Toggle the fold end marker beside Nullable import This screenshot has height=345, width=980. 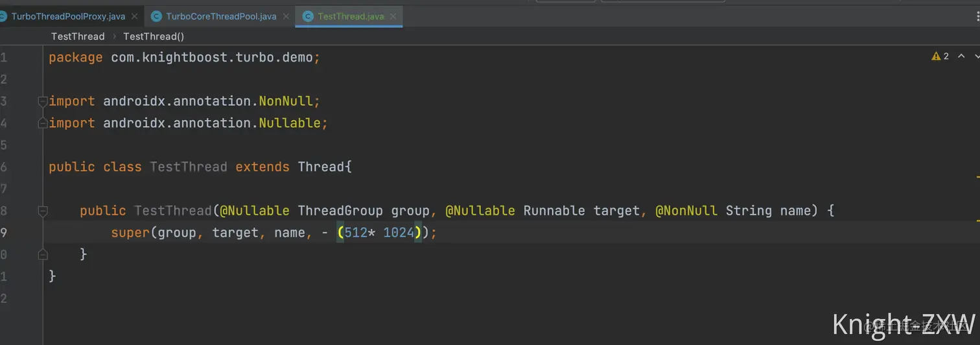[42, 123]
